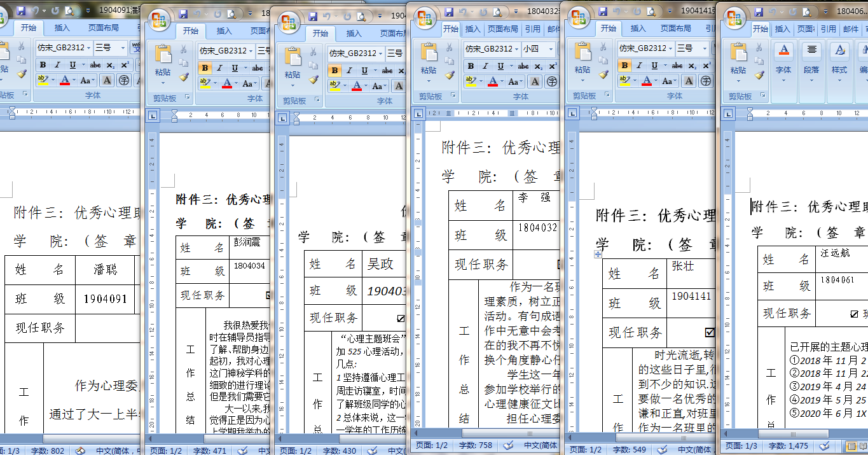Click Paste clipboard icon in 李强 window
Image resolution: width=868 pixels, height=455 pixels.
pos(429,53)
